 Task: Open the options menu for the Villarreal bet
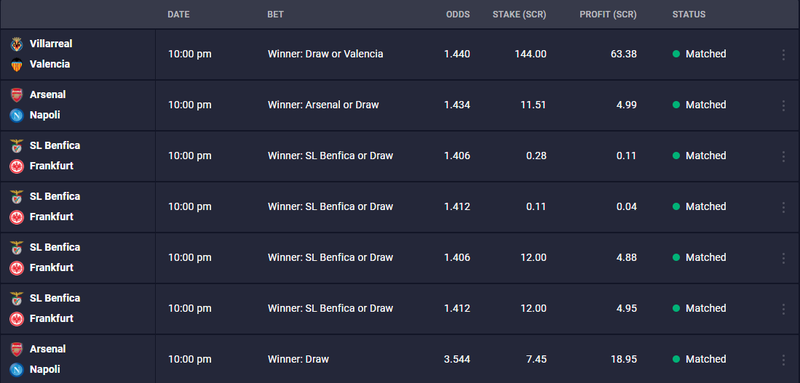(784, 55)
